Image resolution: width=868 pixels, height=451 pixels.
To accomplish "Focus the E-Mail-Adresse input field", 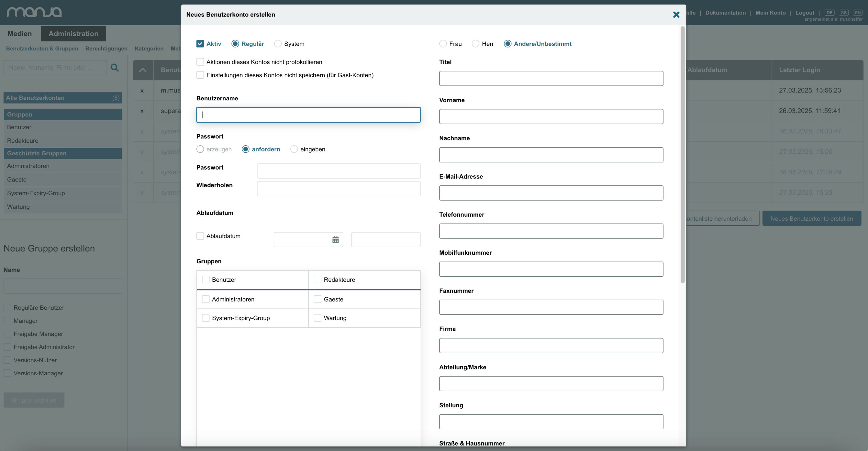I will coord(551,193).
